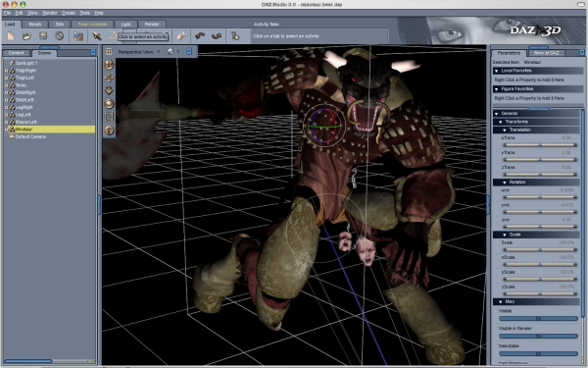Collapse the Figure Favorites section
Viewport: 588px width, 368px height.
coord(497,89)
